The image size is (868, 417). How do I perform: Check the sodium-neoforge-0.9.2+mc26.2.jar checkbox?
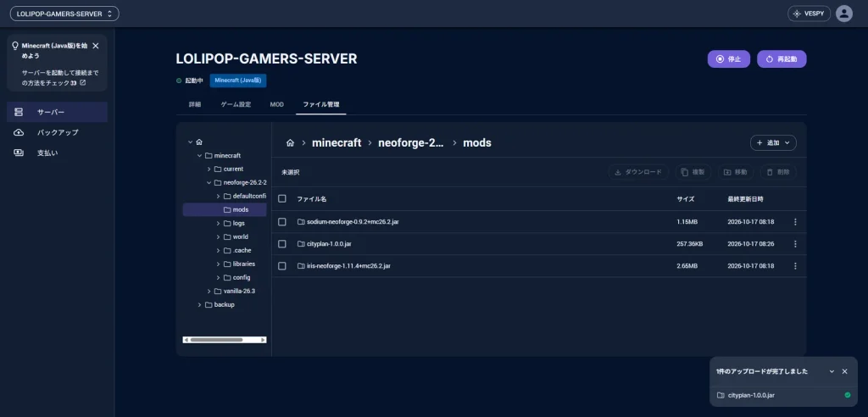tap(282, 221)
